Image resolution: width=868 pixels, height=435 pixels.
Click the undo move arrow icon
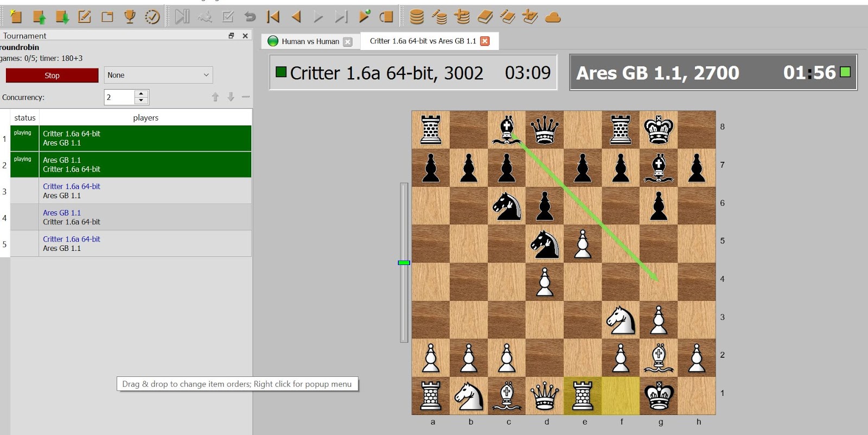(250, 17)
